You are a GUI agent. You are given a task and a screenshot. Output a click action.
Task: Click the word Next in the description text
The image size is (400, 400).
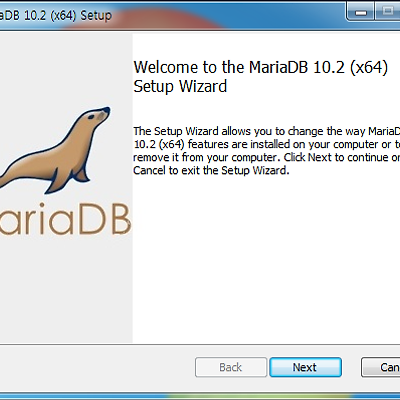click(320, 157)
